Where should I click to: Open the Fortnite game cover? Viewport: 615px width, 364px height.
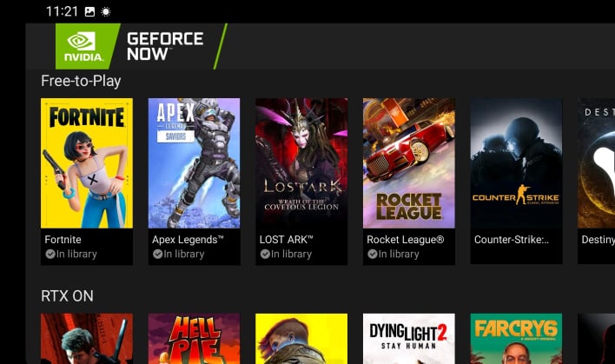tap(87, 163)
